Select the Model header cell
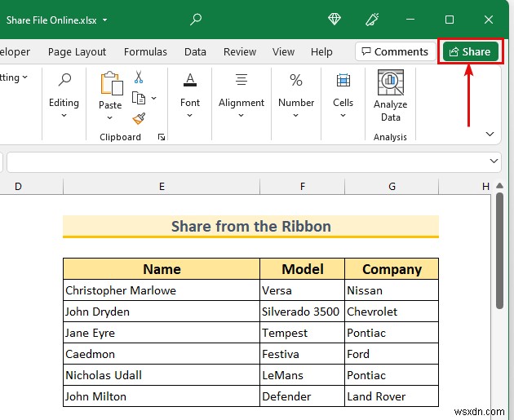Screen dimensions: 514x420 pos(302,269)
